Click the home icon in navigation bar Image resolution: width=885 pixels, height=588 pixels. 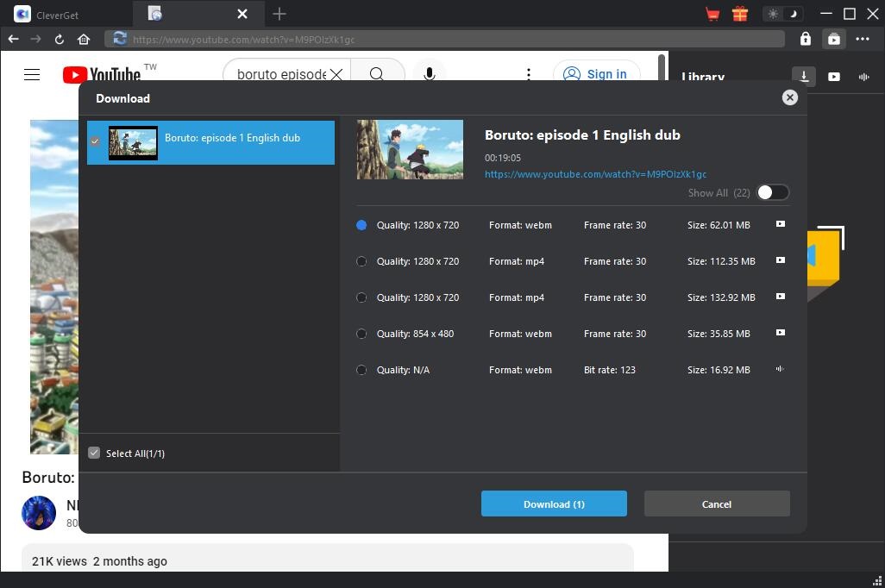tap(84, 39)
